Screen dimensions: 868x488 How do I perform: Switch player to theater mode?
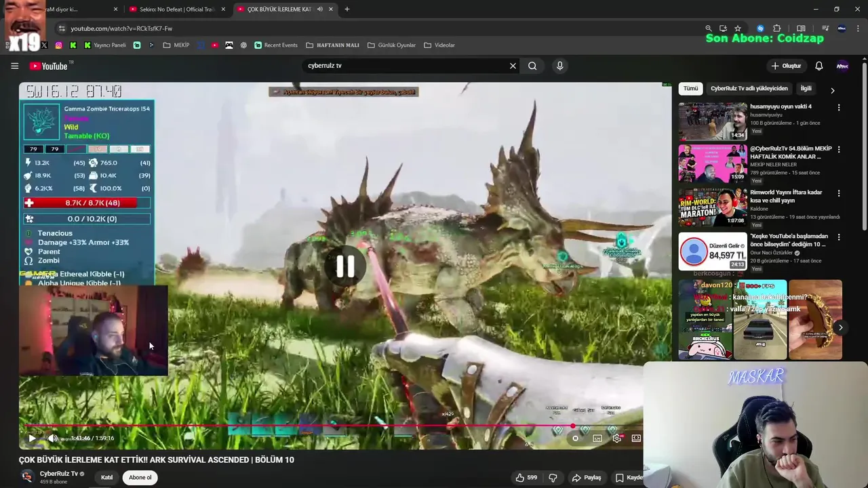(x=636, y=438)
